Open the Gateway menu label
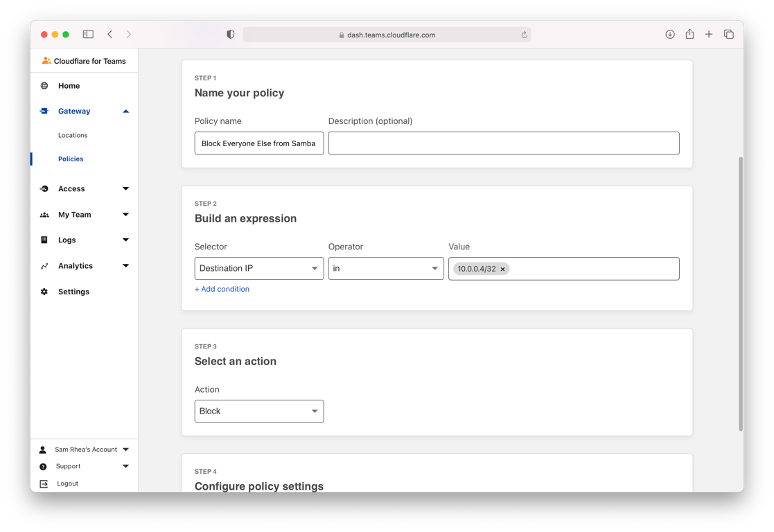Image resolution: width=774 pixels, height=532 pixels. (74, 111)
